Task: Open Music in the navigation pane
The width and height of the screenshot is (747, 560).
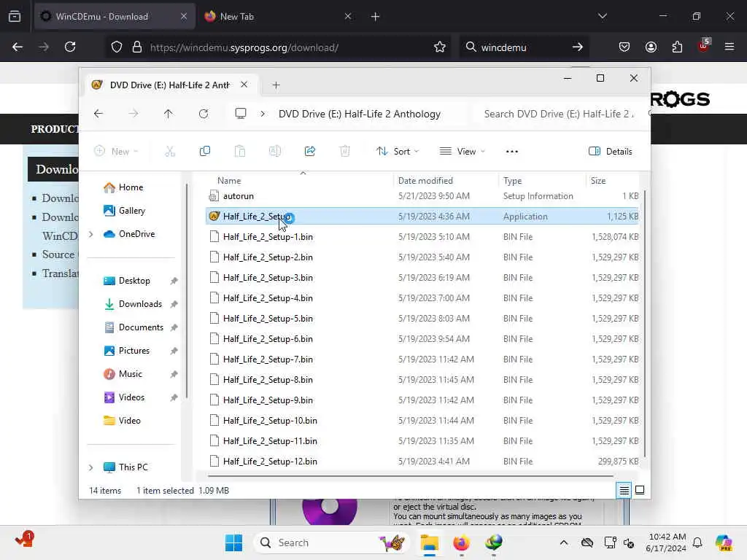Action: 123,374
